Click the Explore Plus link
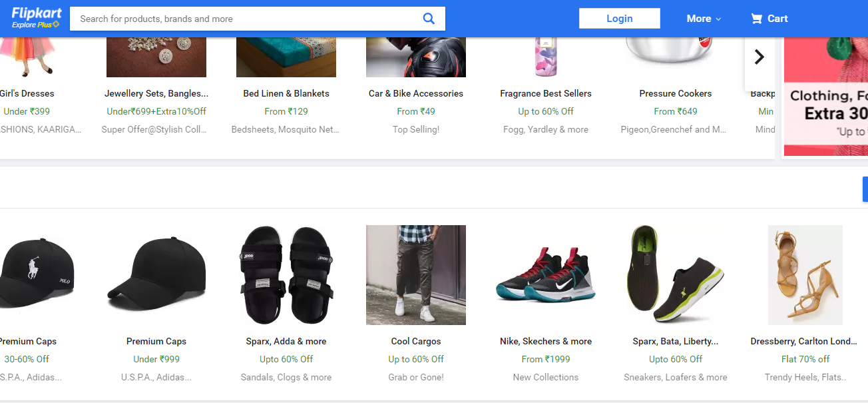Image resolution: width=868 pixels, height=403 pixels. 35,25
